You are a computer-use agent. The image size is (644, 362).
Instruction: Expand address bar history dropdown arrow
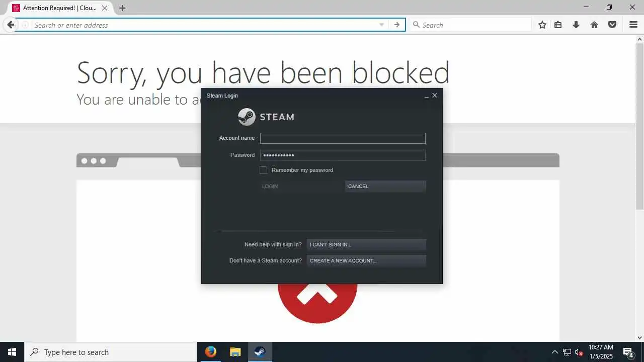click(x=381, y=25)
